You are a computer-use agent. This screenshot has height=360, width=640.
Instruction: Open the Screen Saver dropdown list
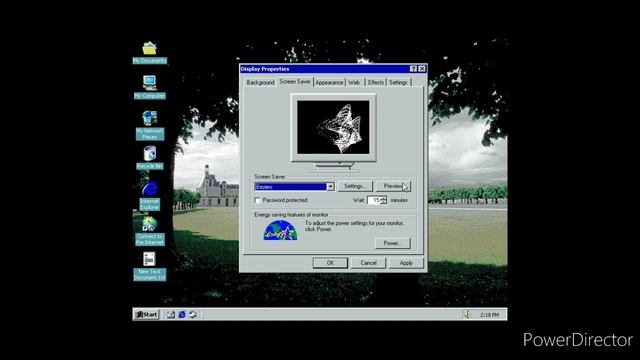tap(330, 187)
